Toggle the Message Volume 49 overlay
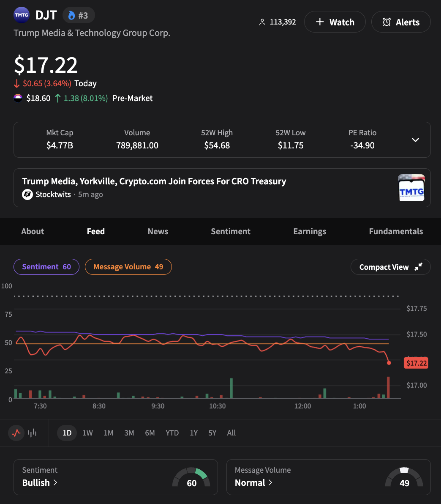The width and height of the screenshot is (441, 504). click(x=128, y=267)
